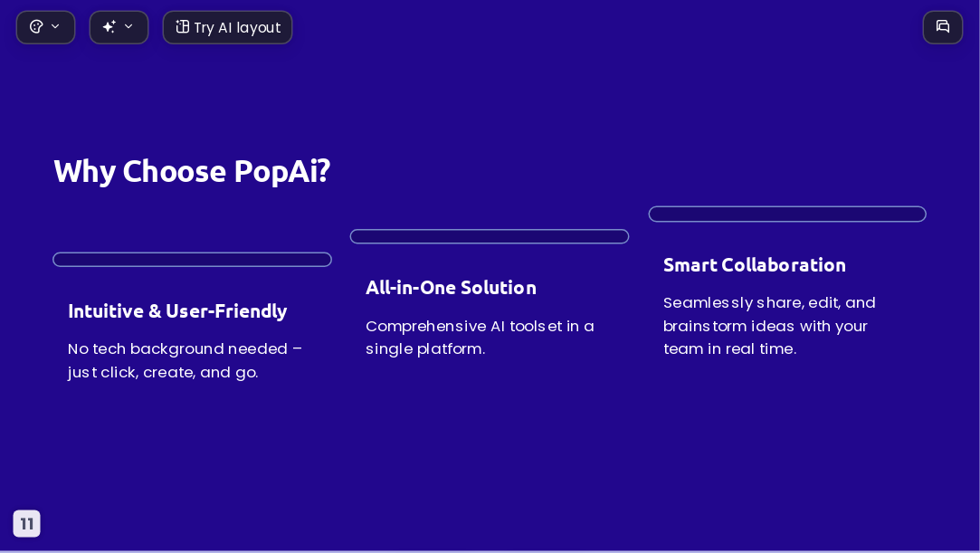Click the AI sparkle stars icon
The height and width of the screenshot is (553, 980).
[x=109, y=26]
